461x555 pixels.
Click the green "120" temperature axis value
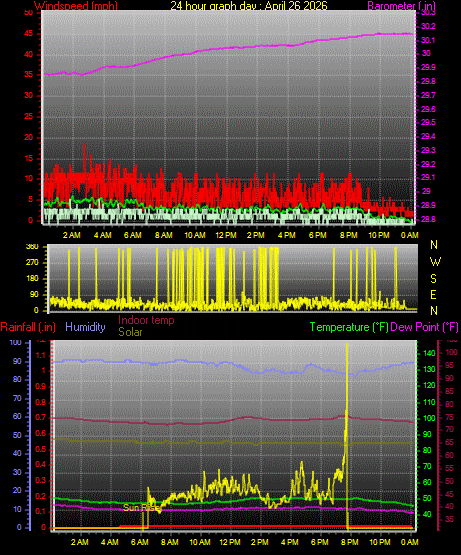click(429, 385)
